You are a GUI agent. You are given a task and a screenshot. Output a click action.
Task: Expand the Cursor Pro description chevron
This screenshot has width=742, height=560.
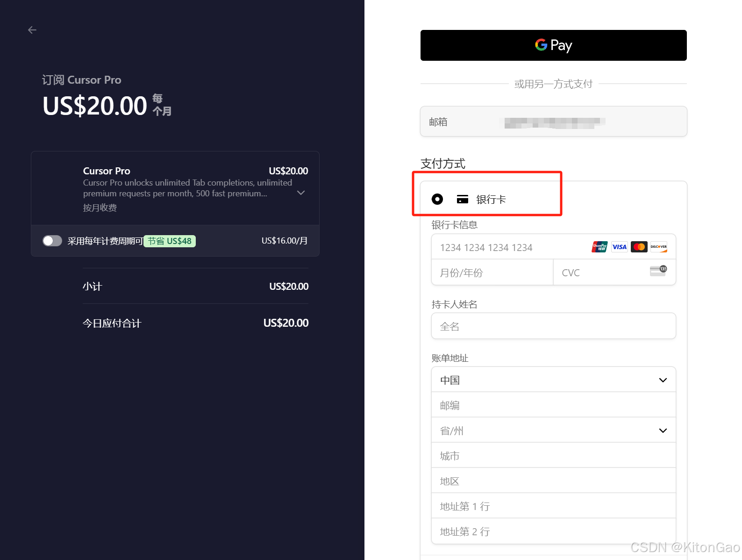click(x=301, y=193)
